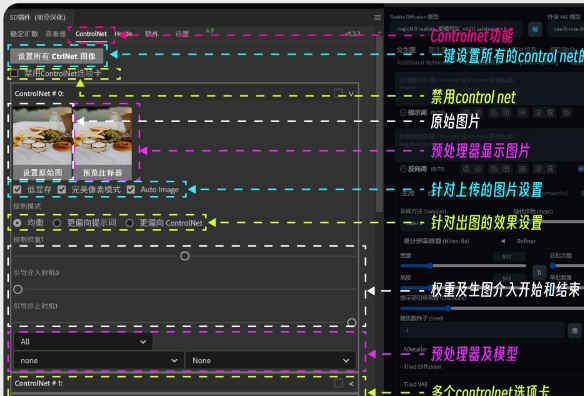Click the trash icon in the 反向词 toolbar
Viewport: 584px width, 396px height.
point(550,169)
